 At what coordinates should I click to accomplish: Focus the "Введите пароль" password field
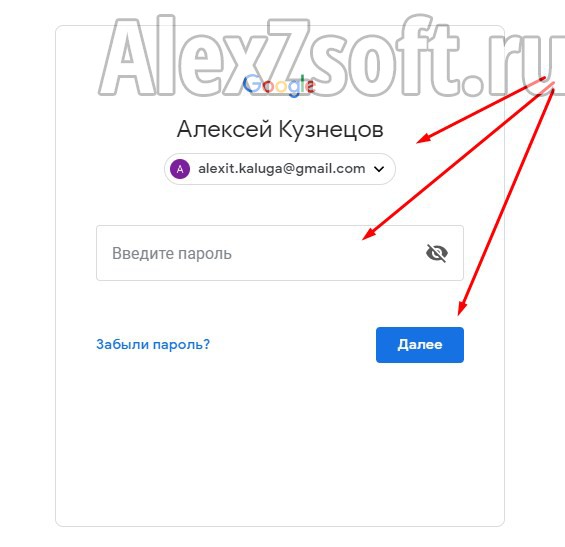point(280,253)
